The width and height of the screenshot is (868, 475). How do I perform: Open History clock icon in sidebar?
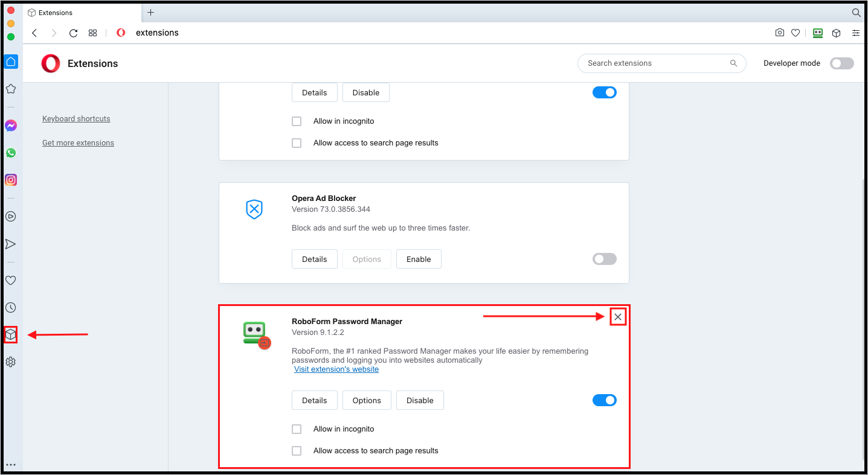point(11,308)
